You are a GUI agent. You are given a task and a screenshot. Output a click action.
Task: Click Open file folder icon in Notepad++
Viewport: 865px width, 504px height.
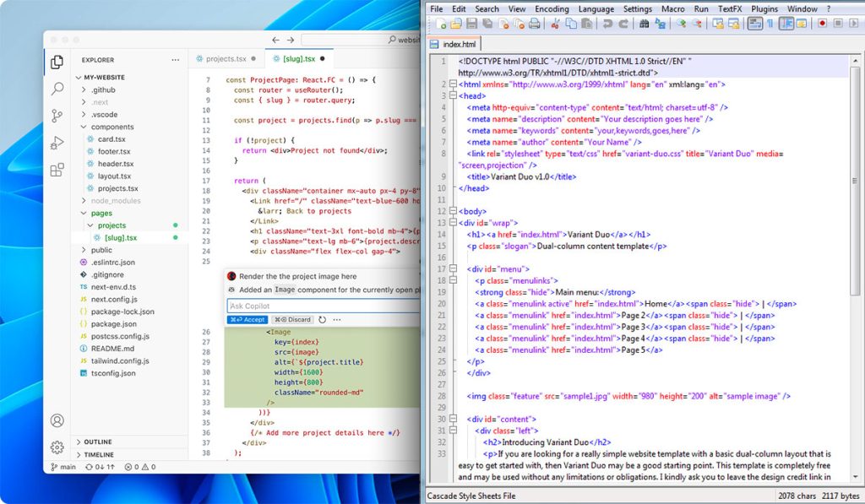tap(455, 23)
